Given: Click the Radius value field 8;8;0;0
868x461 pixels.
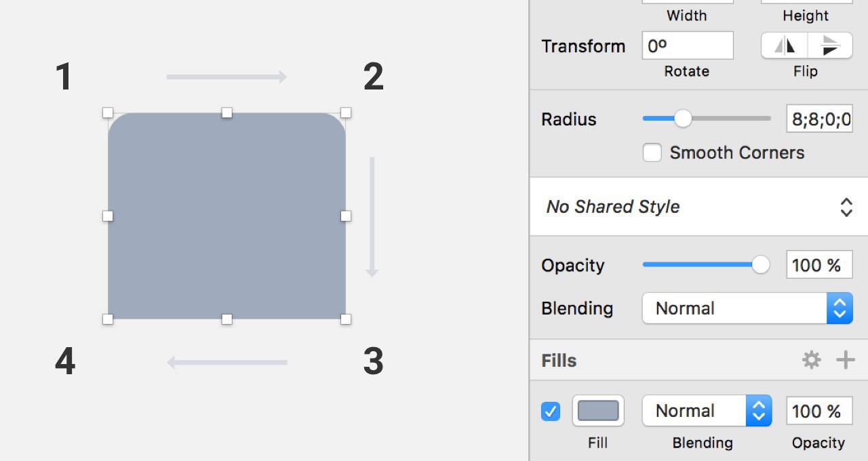Looking at the screenshot, I should point(819,119).
